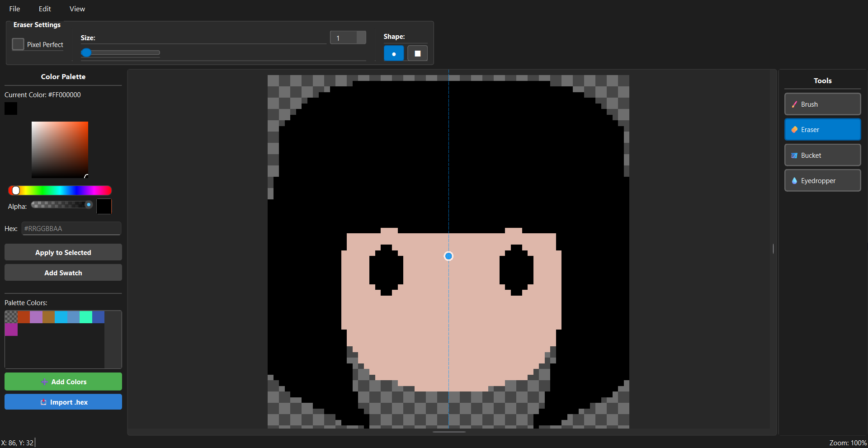The image size is (868, 448).
Task: Select the steel blue palette swatch
Action: [73, 317]
